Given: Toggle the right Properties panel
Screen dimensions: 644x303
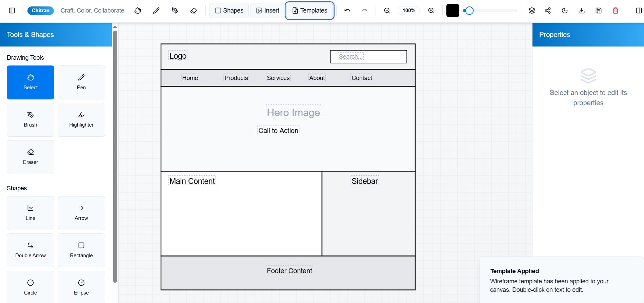Looking at the screenshot, I should click(x=639, y=11).
